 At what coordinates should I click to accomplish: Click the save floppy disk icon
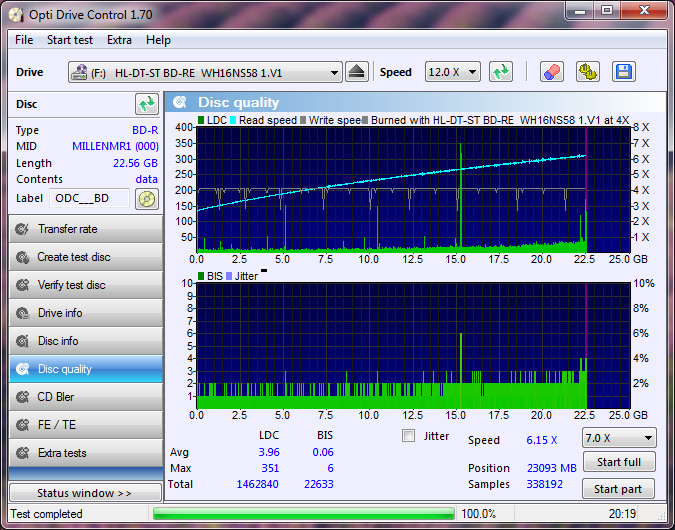pyautogui.click(x=624, y=72)
